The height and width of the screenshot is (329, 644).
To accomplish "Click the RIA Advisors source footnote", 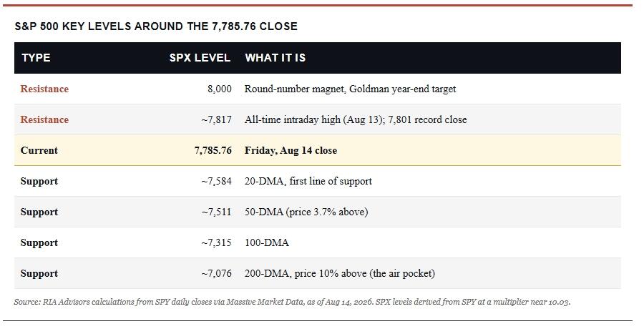I will tap(292, 302).
